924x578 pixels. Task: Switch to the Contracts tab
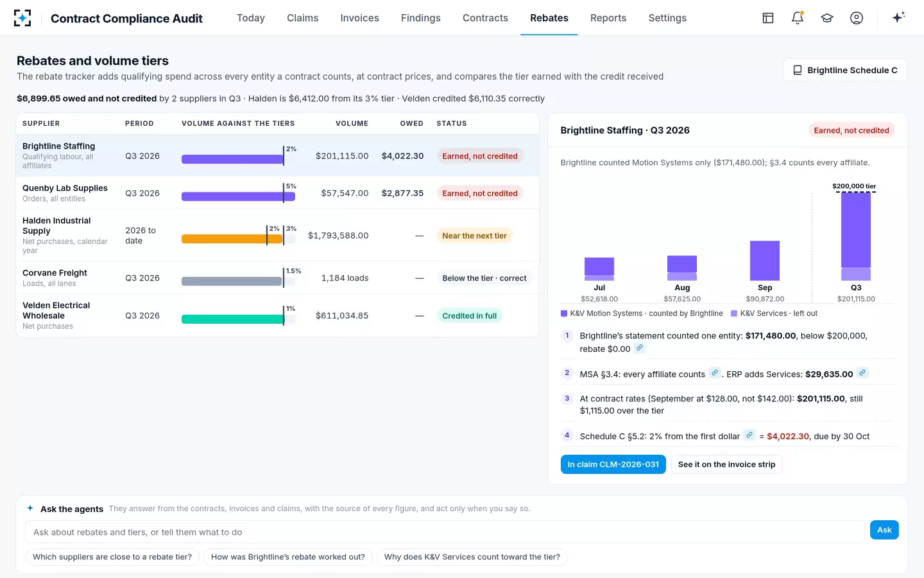(x=485, y=18)
